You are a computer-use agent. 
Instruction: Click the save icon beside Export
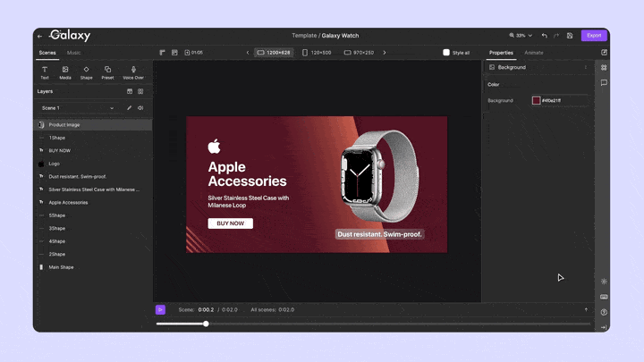point(570,36)
